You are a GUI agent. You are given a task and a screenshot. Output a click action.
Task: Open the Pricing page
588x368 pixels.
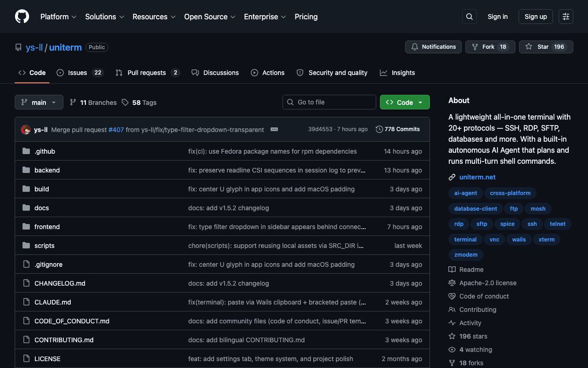(x=306, y=17)
